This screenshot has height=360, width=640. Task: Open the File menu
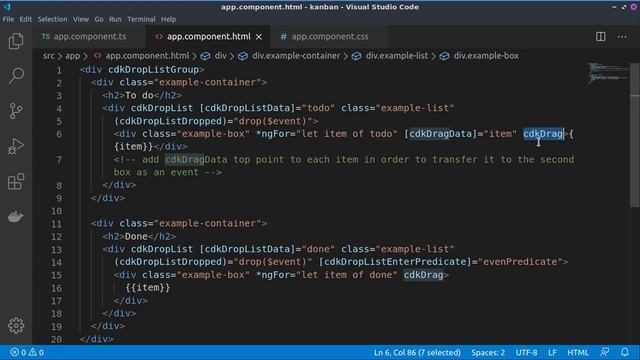pos(8,19)
